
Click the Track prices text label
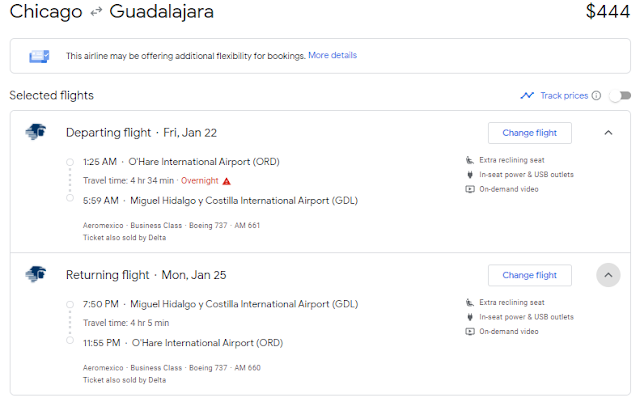coord(564,96)
